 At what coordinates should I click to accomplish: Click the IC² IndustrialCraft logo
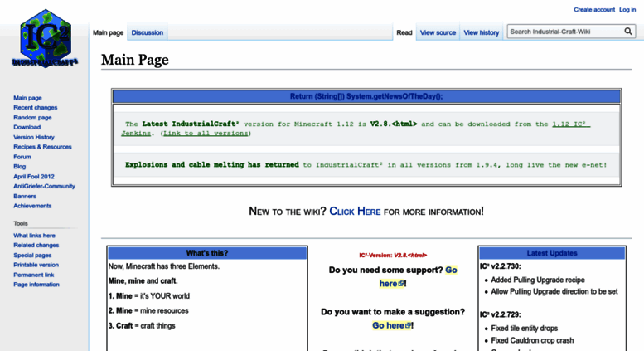point(46,39)
